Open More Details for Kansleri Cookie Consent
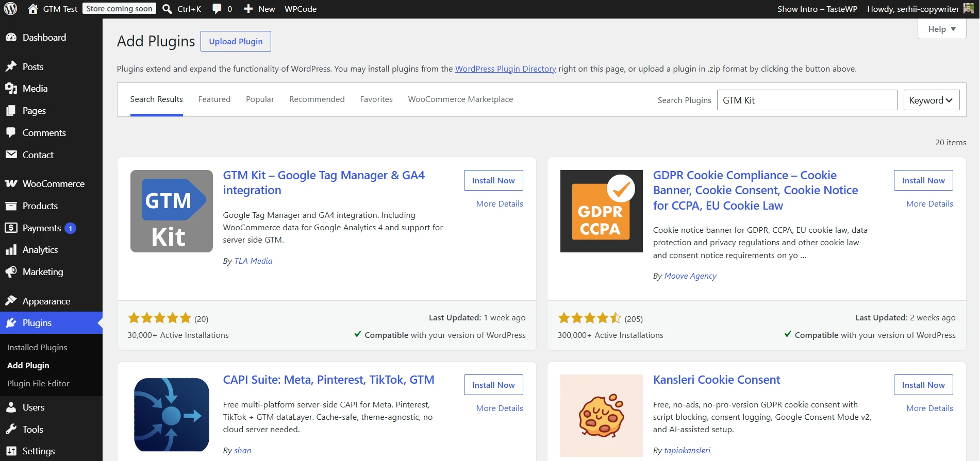980x461 pixels. [x=929, y=408]
